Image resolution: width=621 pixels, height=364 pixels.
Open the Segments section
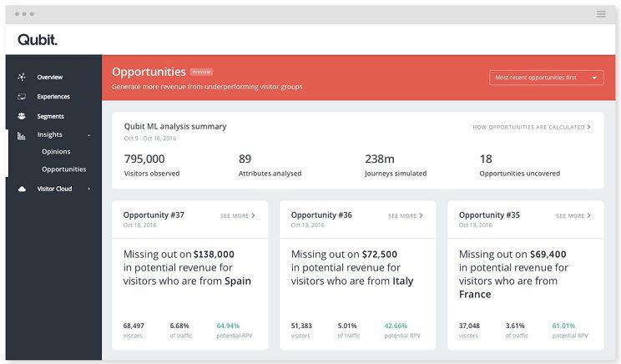[50, 116]
